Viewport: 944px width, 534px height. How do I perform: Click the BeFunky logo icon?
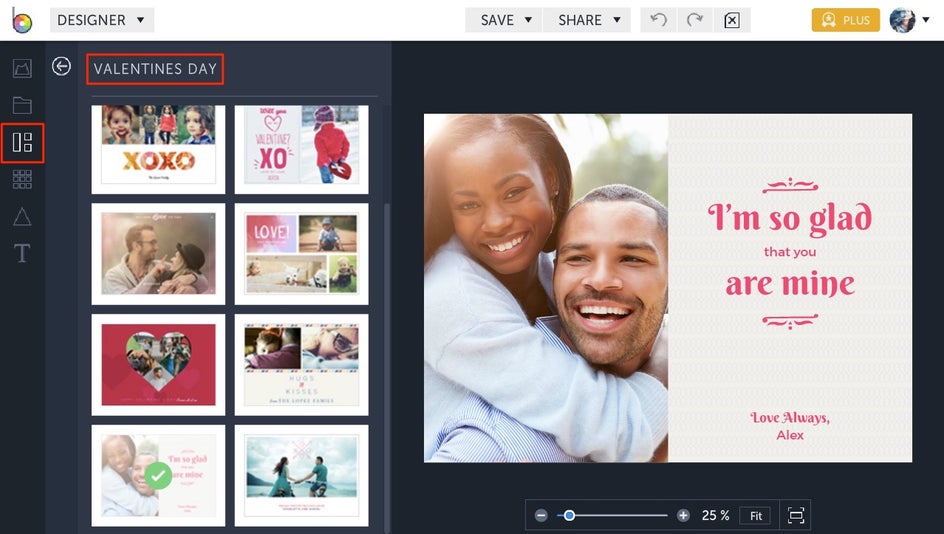pyautogui.click(x=22, y=20)
